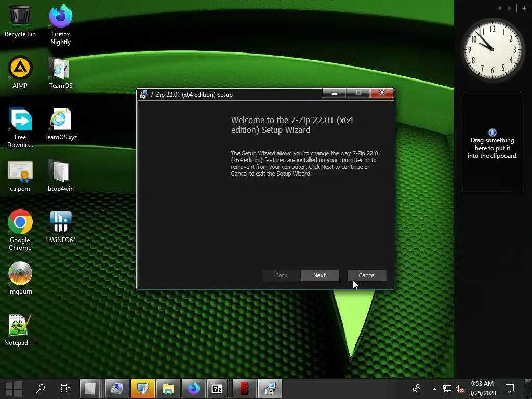Open the Windows Start menu
Screen dimensions: 532x399
[x=14, y=389]
